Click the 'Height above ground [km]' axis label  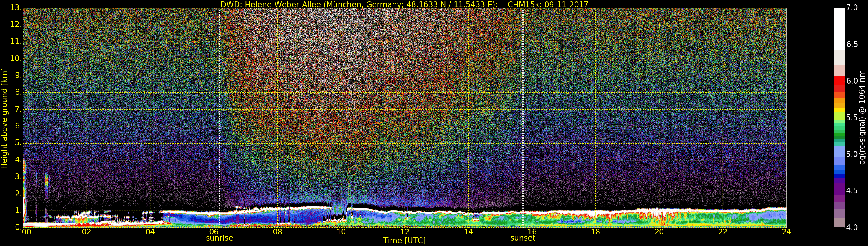[4, 118]
